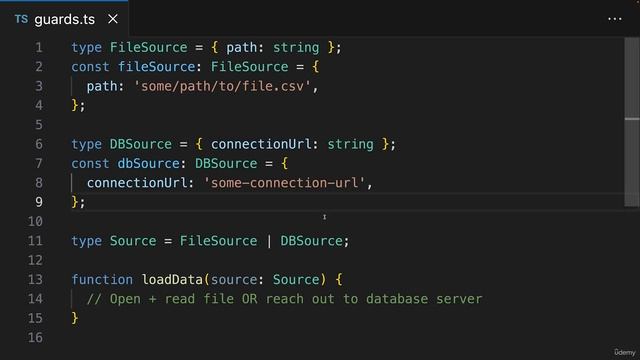
Task: Click line number 9 in the gutter
Action: click(39, 202)
